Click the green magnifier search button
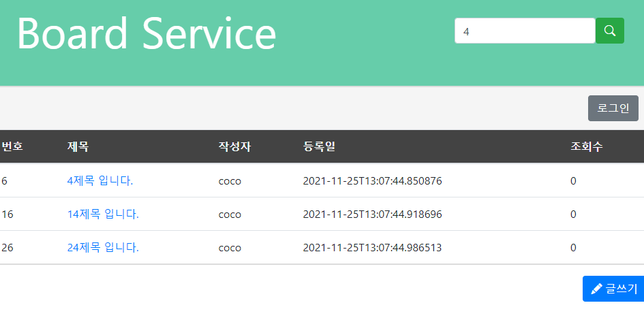644x318 pixels. 609,31
